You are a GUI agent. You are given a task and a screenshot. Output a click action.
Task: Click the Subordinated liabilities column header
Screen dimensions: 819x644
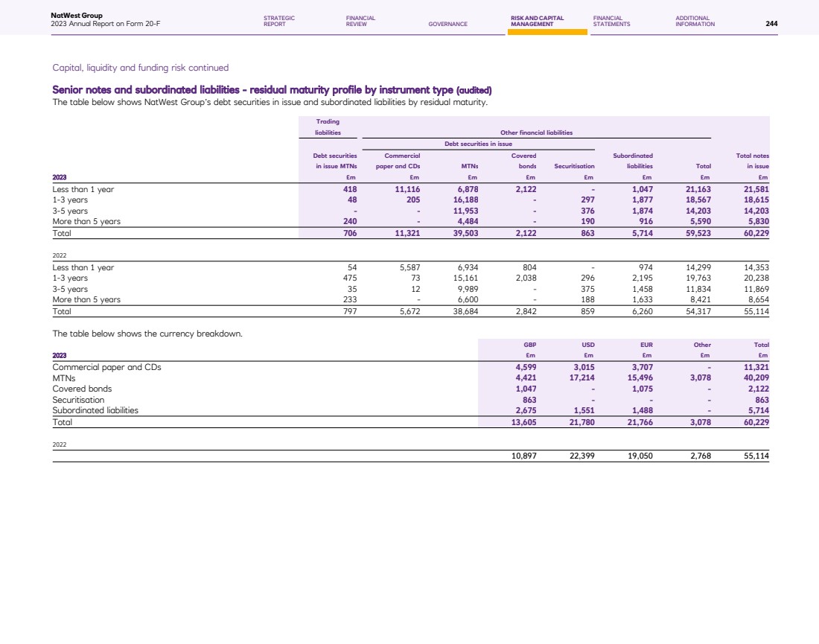click(x=632, y=161)
